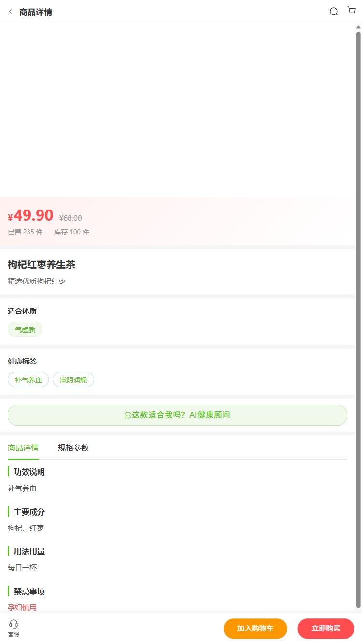Ask the AI健康顾问 if this suits me
This screenshot has height=644, width=362.
tap(177, 415)
